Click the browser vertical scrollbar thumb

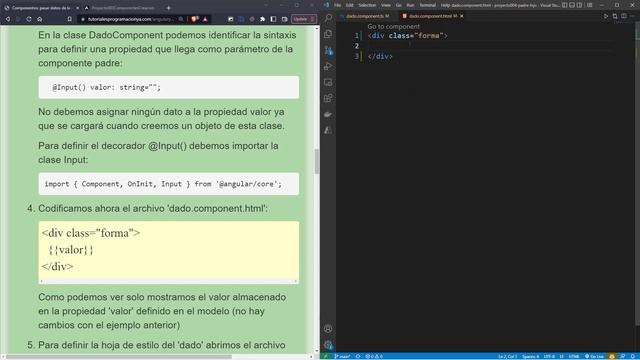click(317, 161)
